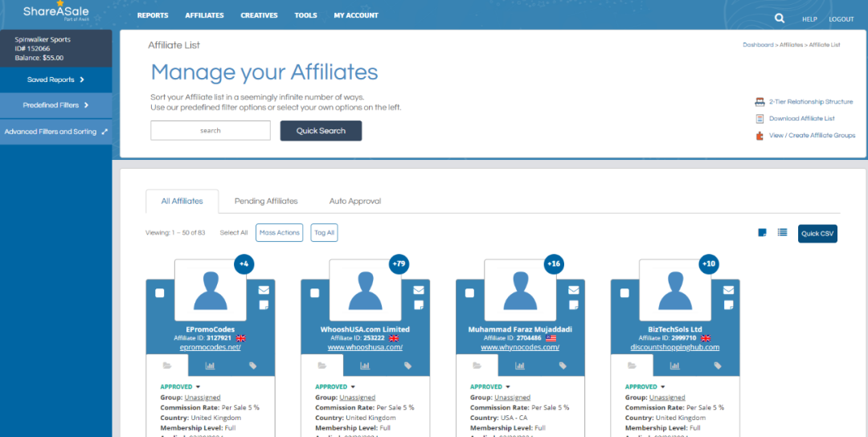This screenshot has width=868, height=437.
Task: Select the WhooshUSA.com Limited checkbox
Action: pyautogui.click(x=315, y=293)
